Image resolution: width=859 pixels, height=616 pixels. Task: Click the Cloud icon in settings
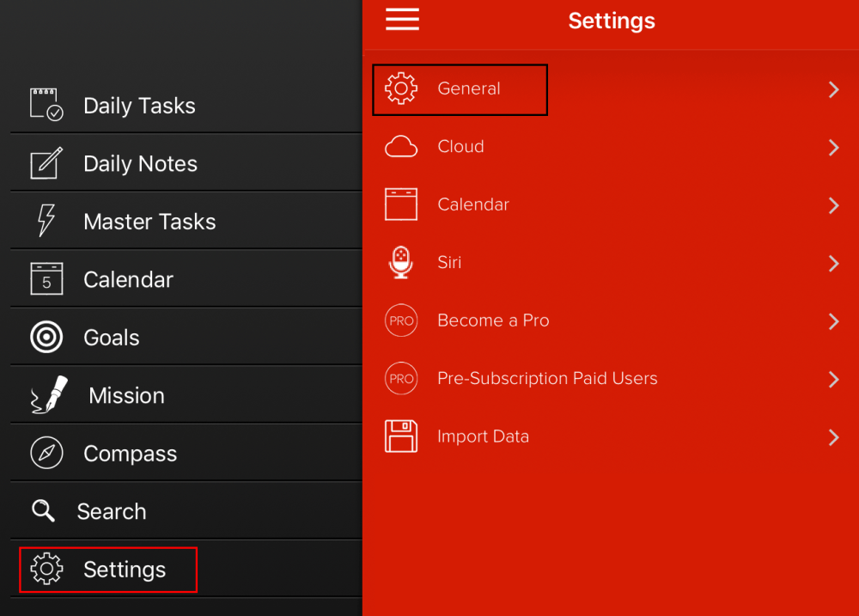(x=400, y=147)
